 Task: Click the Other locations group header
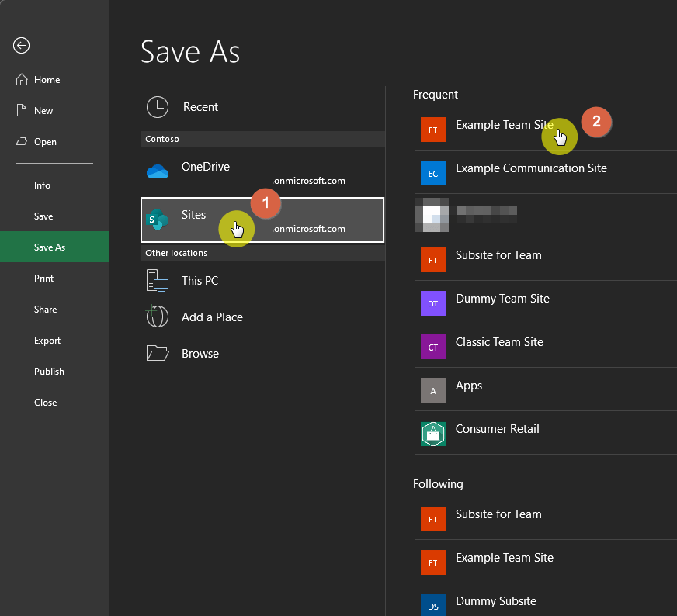pyautogui.click(x=262, y=253)
